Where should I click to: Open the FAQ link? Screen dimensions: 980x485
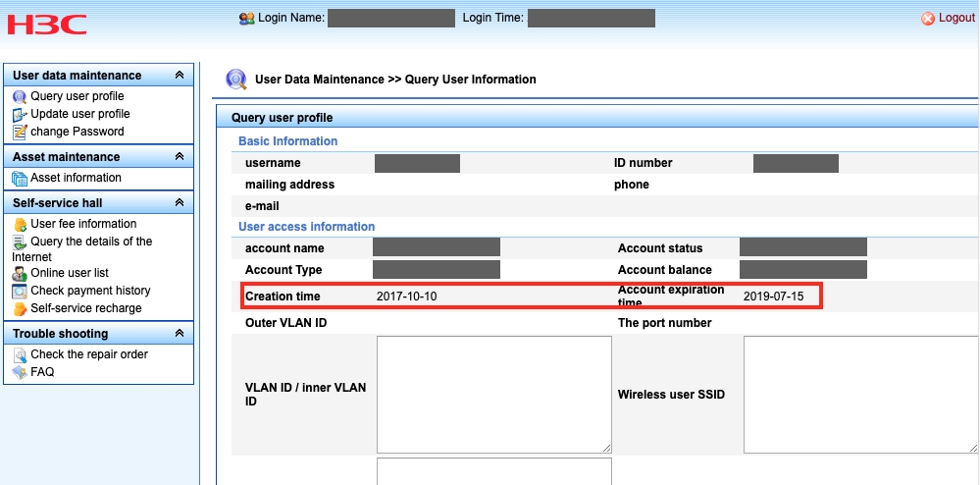[42, 372]
